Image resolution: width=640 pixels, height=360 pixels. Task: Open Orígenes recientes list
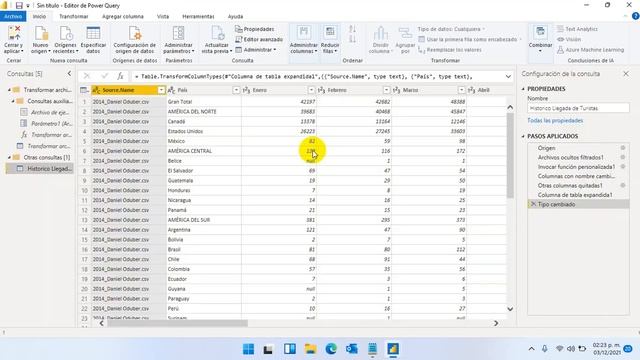65,40
